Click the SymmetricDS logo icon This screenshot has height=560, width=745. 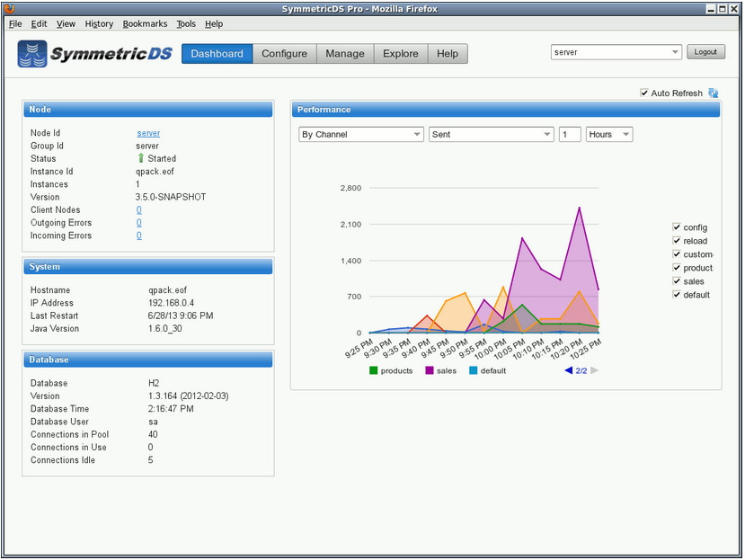pyautogui.click(x=32, y=54)
